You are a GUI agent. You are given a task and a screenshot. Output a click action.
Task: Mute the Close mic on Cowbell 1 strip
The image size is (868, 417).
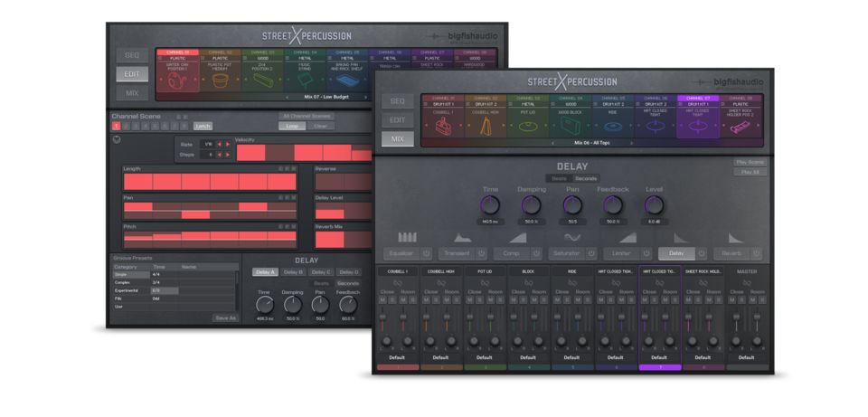pos(383,300)
